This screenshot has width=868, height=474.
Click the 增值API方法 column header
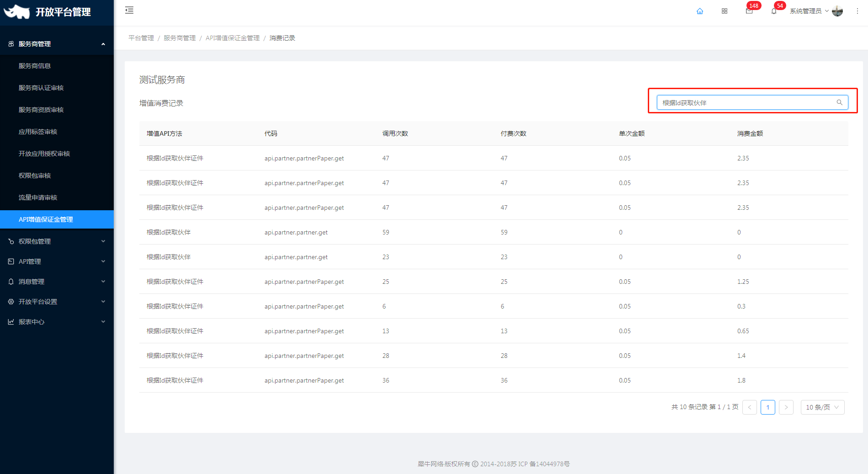(x=164, y=133)
